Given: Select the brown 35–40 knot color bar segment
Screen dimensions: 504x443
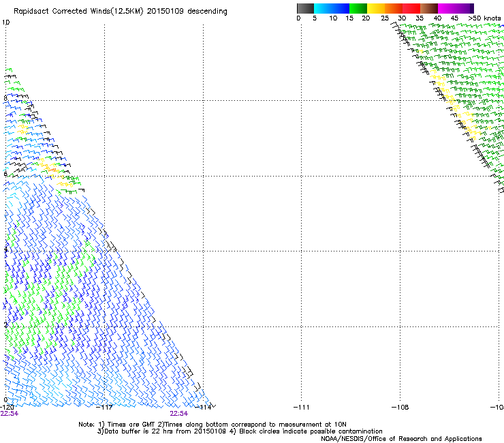Looking at the screenshot, I should tap(429, 8).
